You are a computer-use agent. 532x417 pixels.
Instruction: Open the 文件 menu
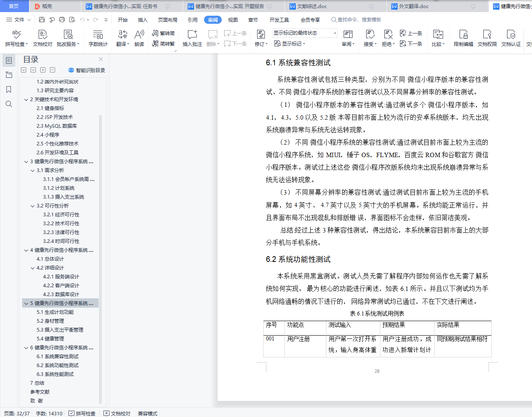tap(19, 20)
